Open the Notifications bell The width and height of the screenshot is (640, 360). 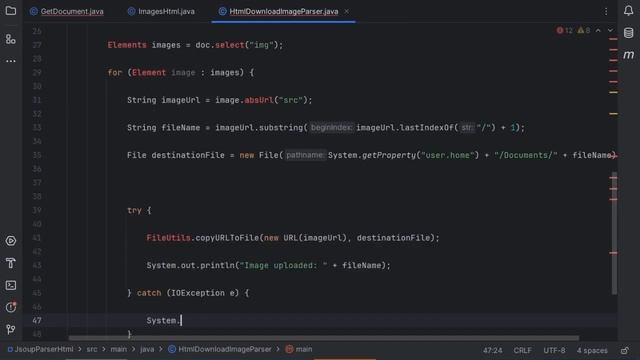coord(629,11)
